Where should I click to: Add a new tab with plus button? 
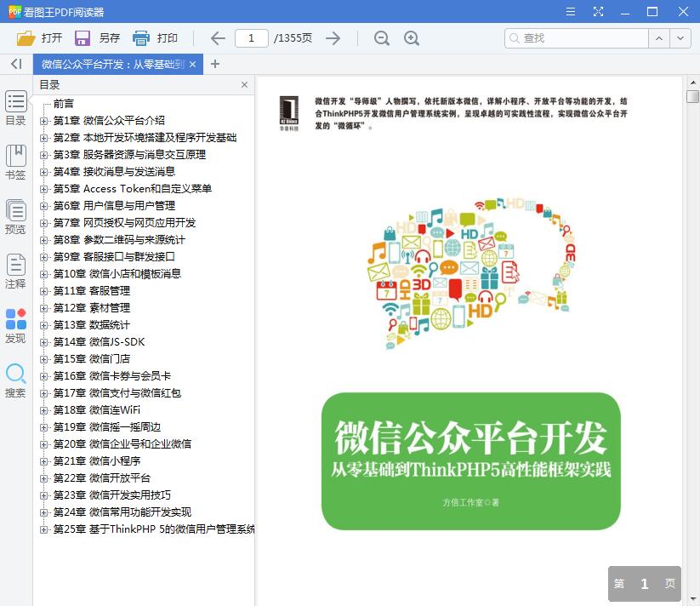coord(215,64)
